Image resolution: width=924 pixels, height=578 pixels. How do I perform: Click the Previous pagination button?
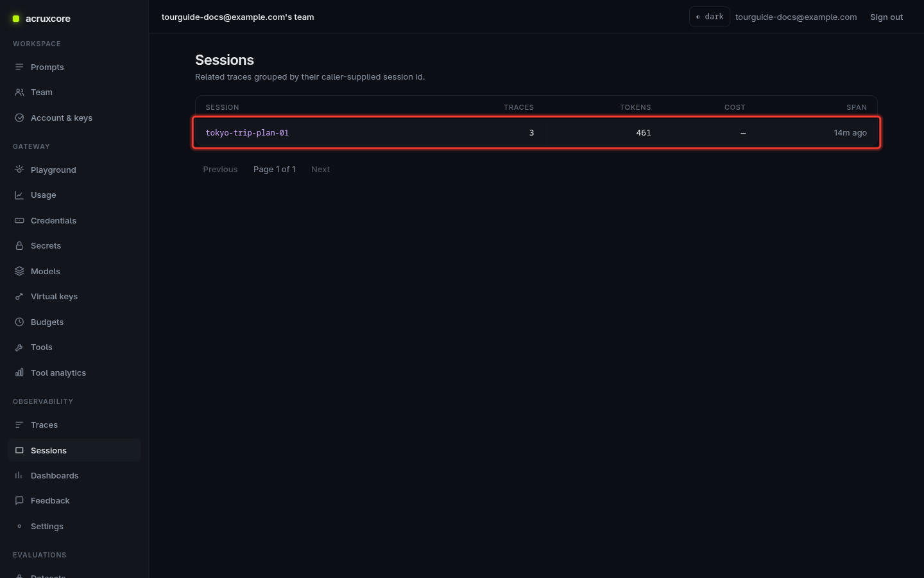click(x=220, y=170)
